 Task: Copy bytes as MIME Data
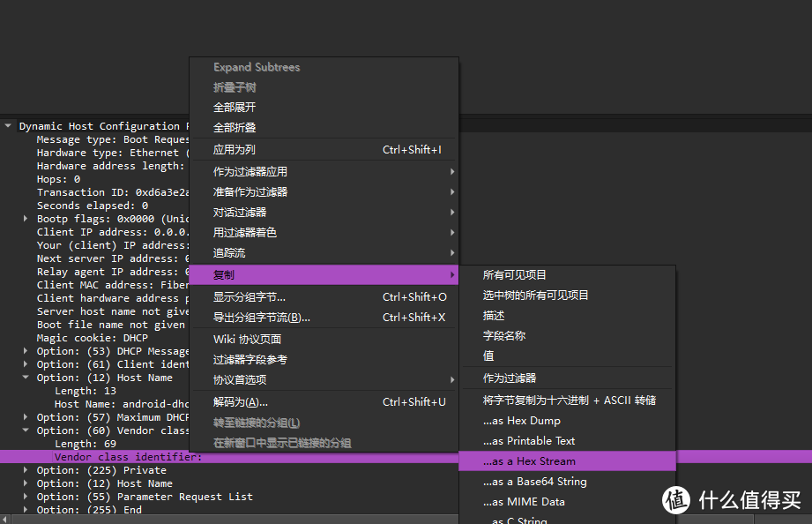pos(568,502)
